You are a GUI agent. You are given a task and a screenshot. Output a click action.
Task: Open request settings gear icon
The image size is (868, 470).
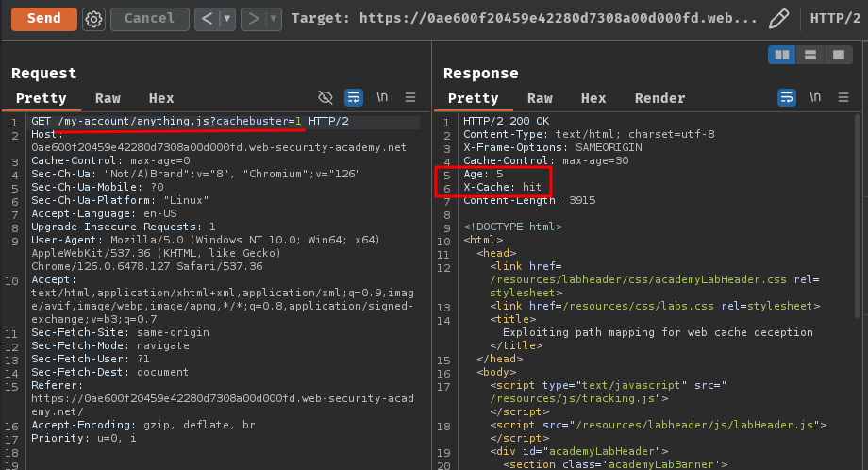(x=93, y=19)
